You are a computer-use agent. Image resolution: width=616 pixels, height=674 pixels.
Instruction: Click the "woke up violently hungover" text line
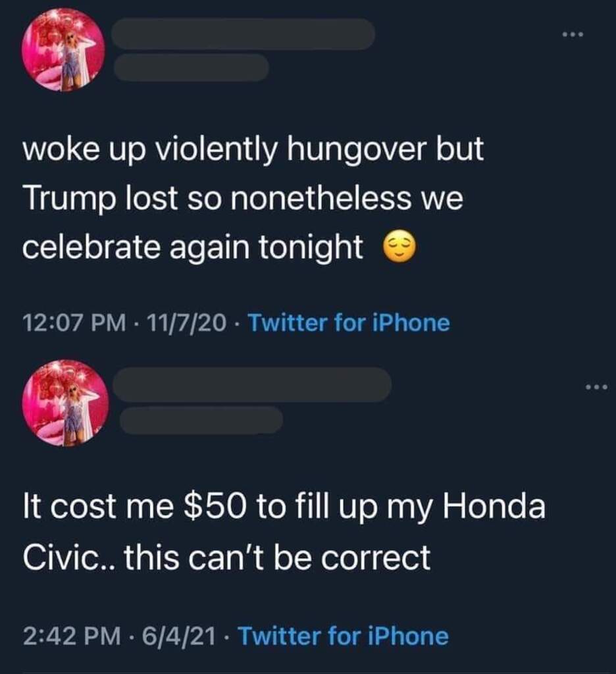click(253, 151)
